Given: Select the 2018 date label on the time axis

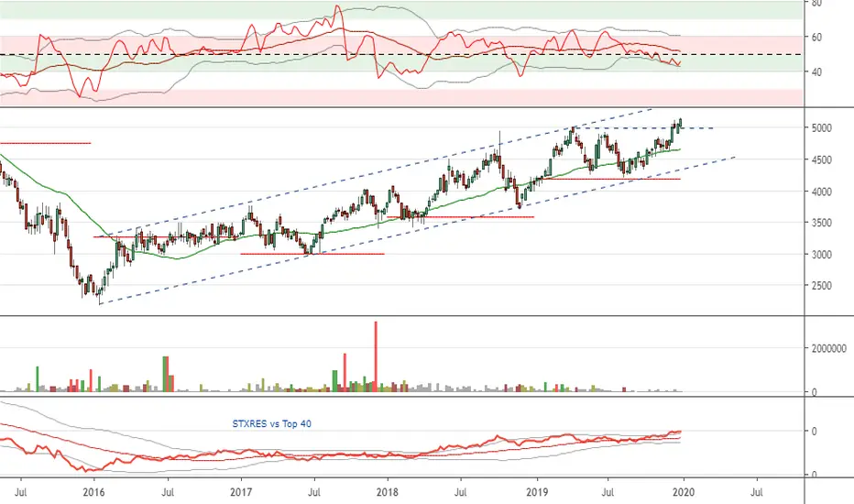Looking at the screenshot, I should click(x=388, y=492).
